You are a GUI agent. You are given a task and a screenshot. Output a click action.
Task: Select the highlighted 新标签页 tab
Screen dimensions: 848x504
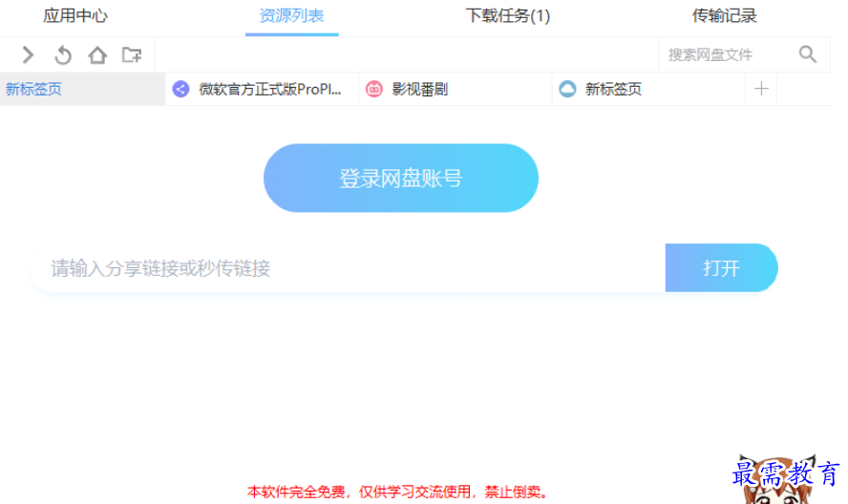pyautogui.click(x=82, y=89)
